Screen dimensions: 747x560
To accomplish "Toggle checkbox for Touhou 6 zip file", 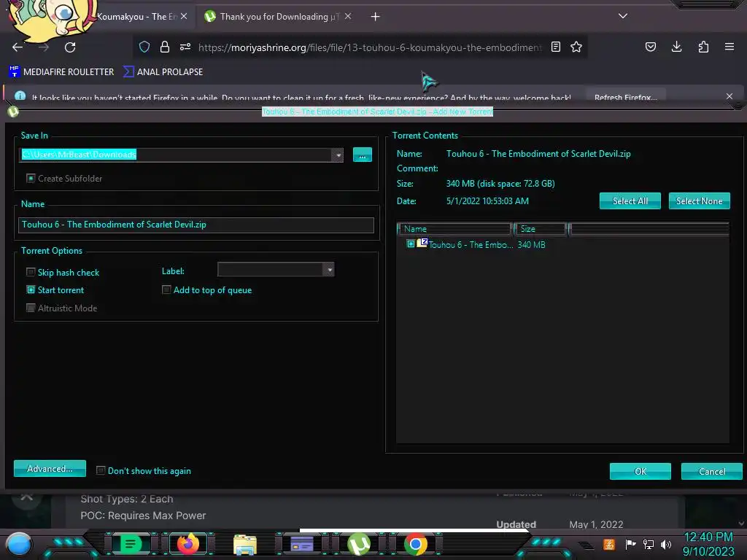I will (411, 244).
